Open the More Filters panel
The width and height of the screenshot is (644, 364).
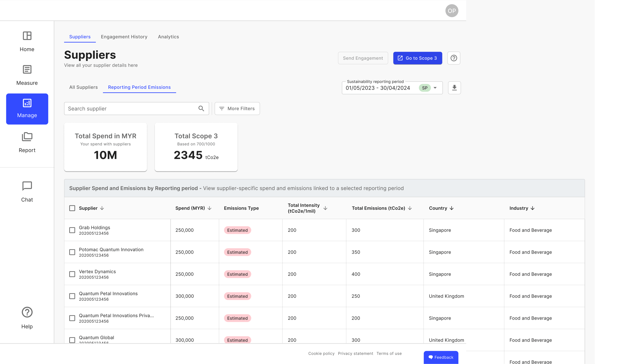point(237,108)
